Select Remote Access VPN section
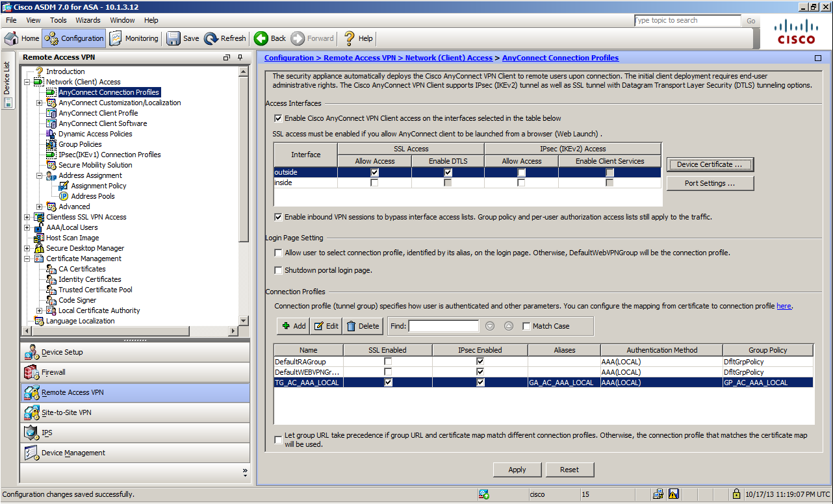The image size is (833, 504). 135,392
